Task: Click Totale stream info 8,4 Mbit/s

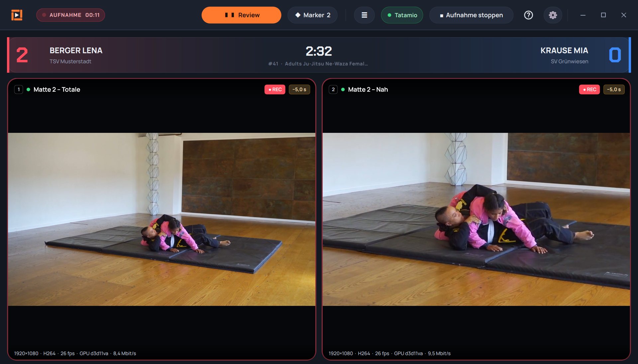Action: pyautogui.click(x=75, y=353)
